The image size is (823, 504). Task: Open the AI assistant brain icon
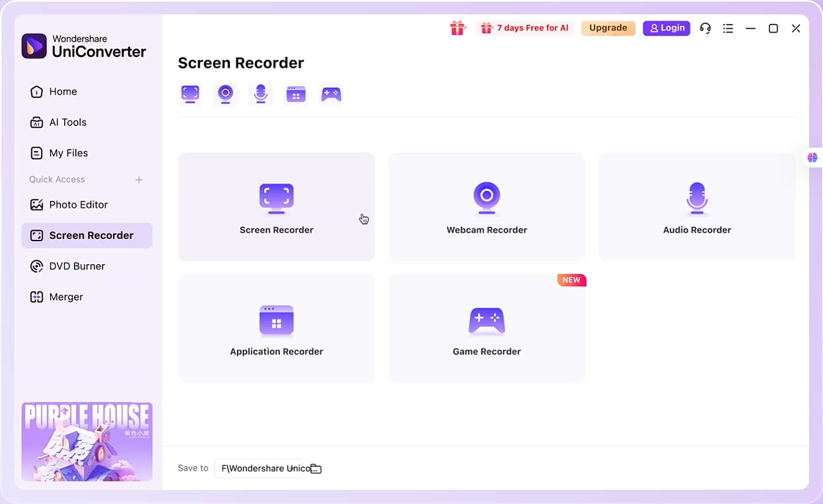(x=812, y=158)
